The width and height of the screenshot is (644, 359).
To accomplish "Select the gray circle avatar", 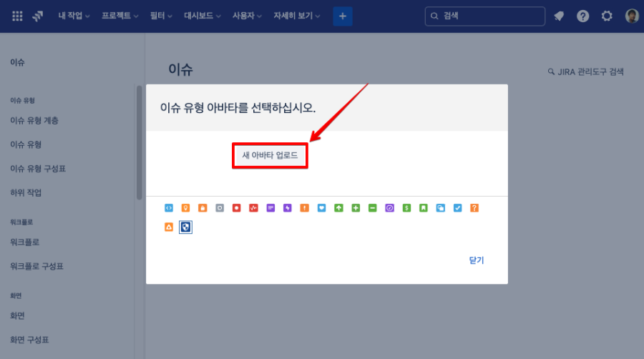I will click(x=220, y=208).
